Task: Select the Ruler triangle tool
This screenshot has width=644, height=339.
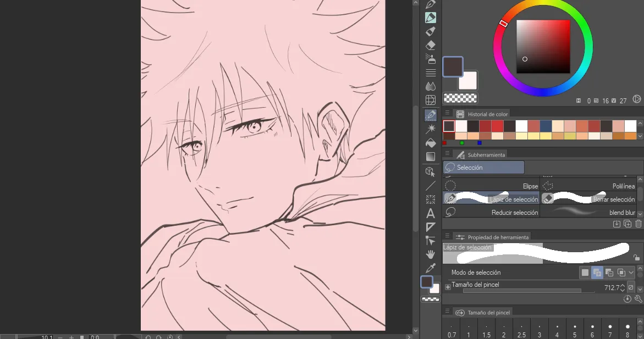Action: [x=431, y=227]
